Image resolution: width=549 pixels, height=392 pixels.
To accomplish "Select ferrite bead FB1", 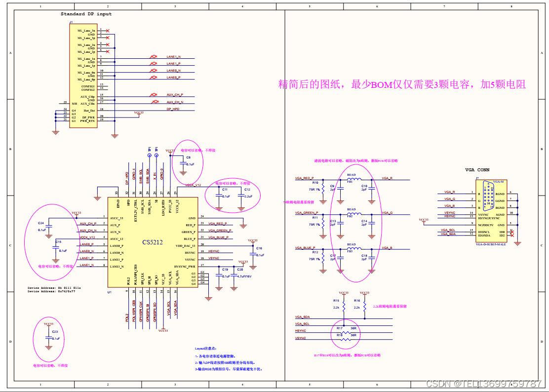I will pyautogui.click(x=354, y=179).
